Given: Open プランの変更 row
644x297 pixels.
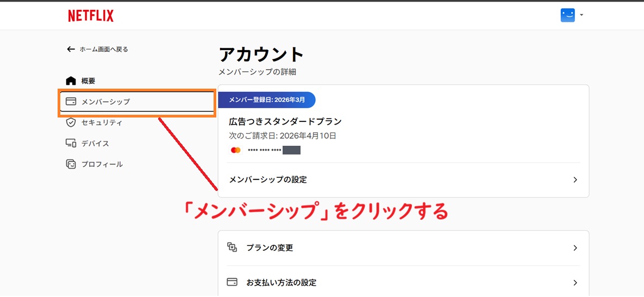Looking at the screenshot, I should click(403, 247).
